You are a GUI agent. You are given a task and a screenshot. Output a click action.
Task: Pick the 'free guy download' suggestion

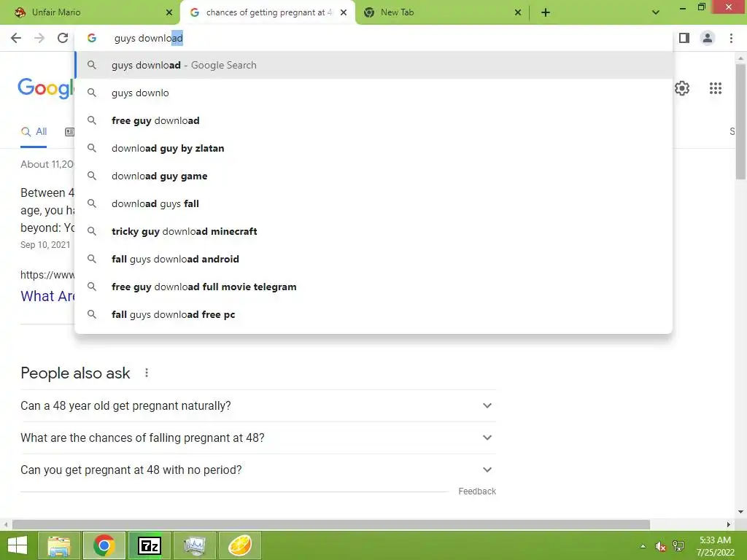[373, 120]
